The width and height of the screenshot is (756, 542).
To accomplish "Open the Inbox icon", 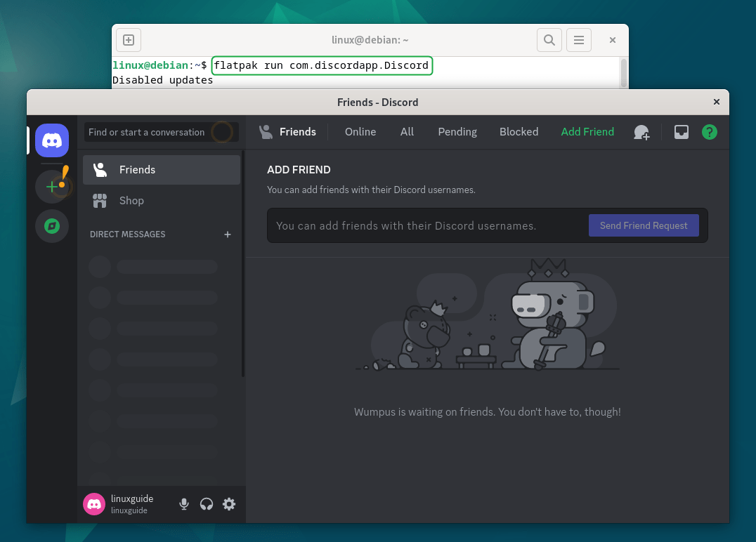I will click(681, 132).
